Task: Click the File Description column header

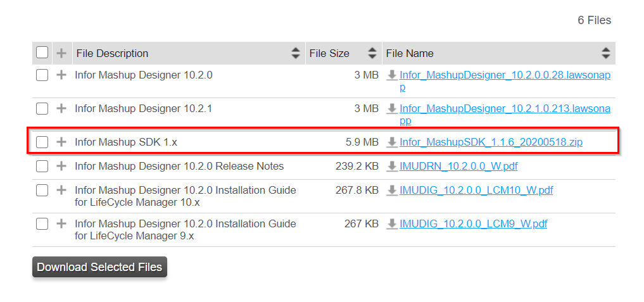Action: pos(189,53)
